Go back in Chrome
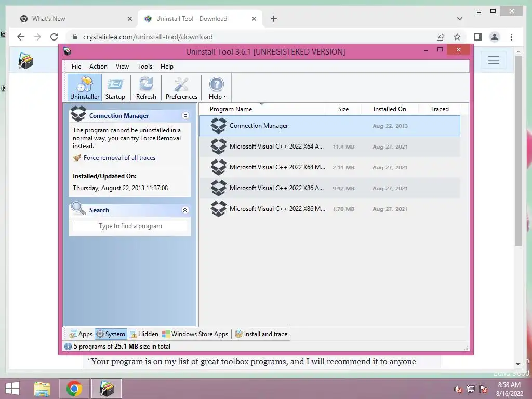Screen dimensions: 532x399 coord(21,37)
